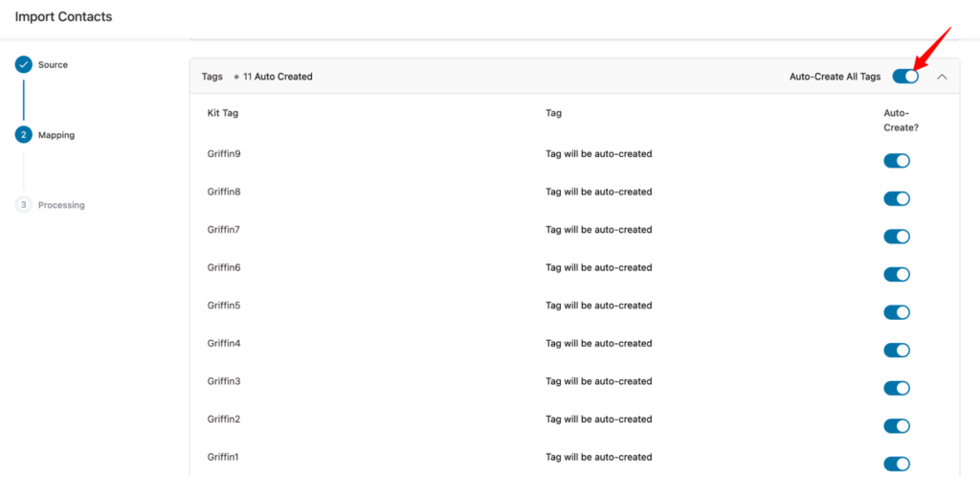This screenshot has height=477, width=980.
Task: Disable auto-create for the Griffin3 tag
Action: click(897, 388)
